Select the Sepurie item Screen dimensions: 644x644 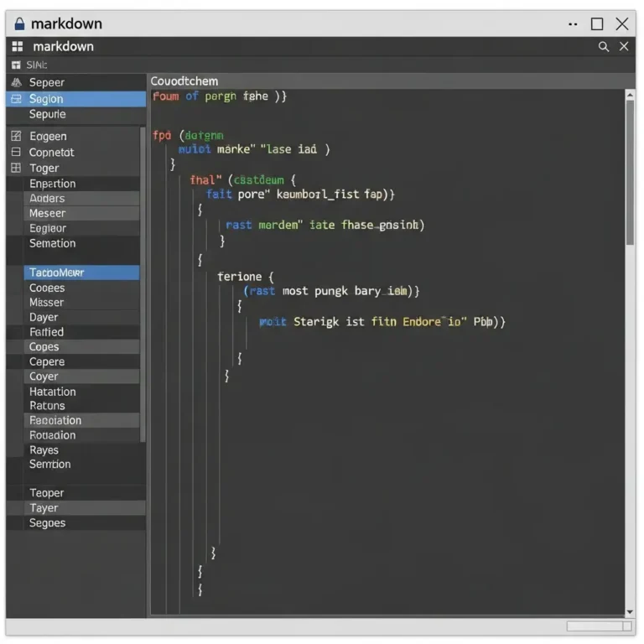tap(76, 114)
